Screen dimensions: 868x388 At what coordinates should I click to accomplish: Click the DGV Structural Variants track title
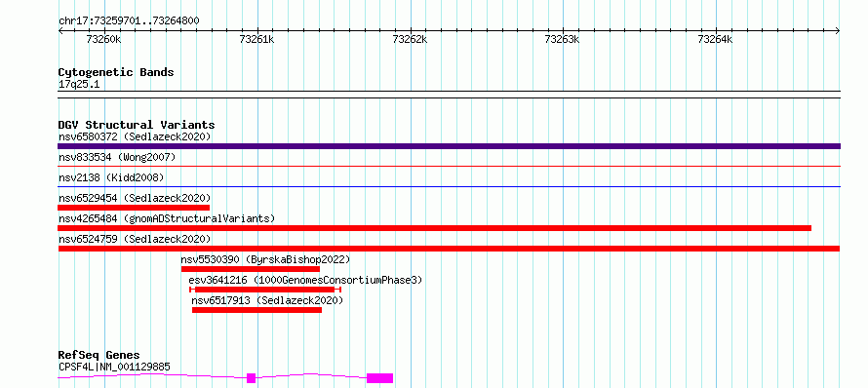[x=137, y=125]
